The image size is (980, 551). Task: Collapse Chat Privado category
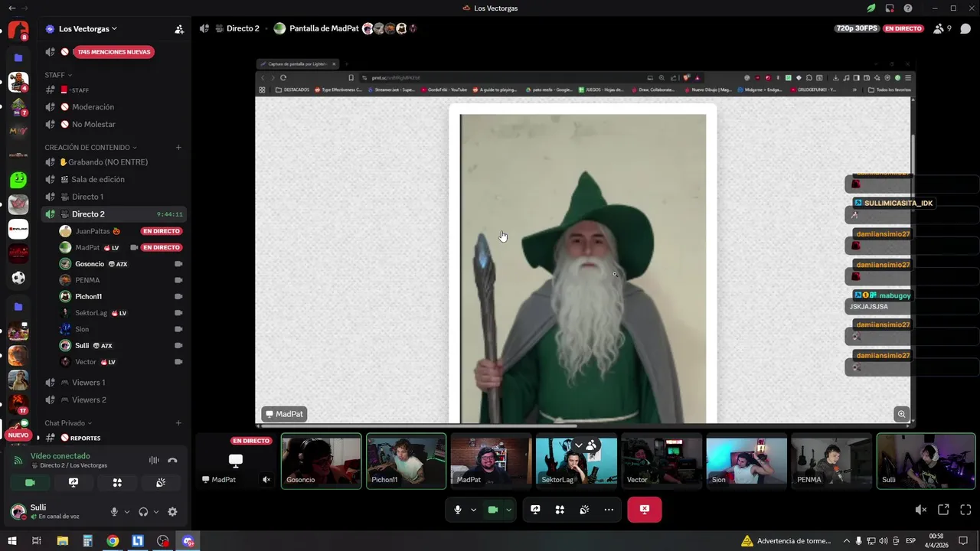click(68, 422)
